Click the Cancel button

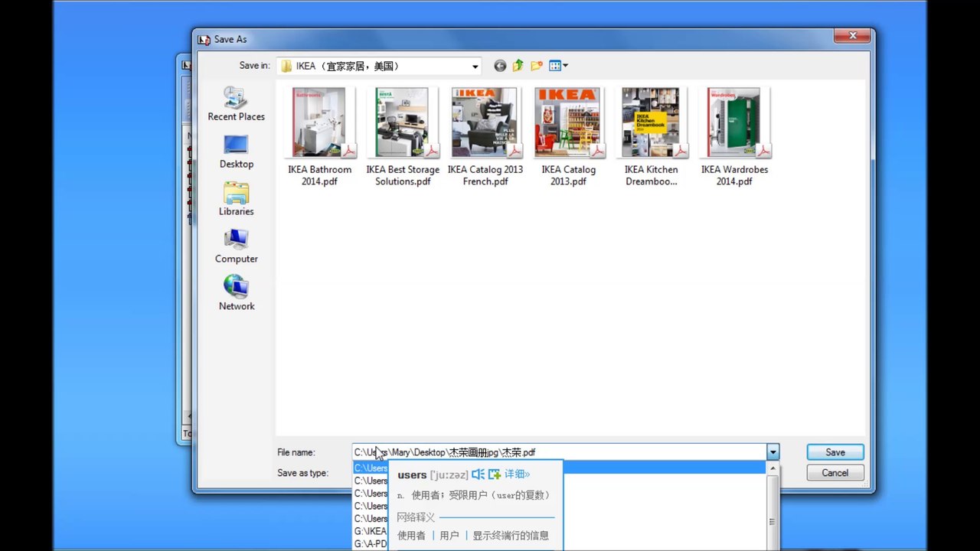835,473
